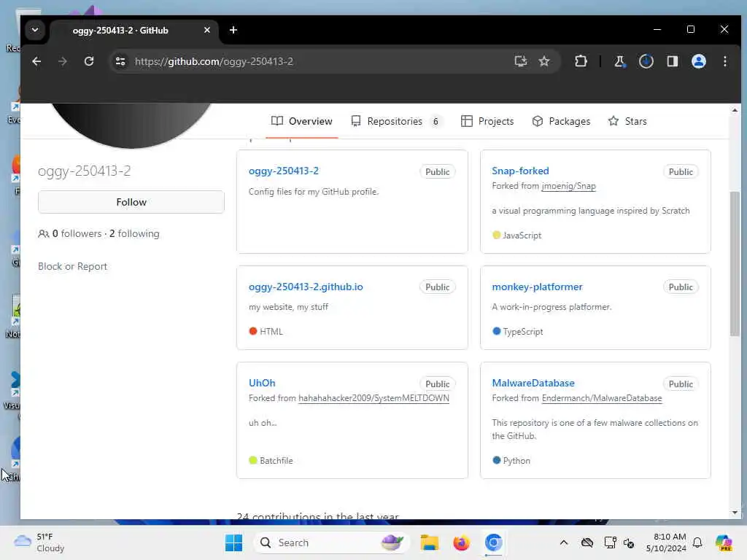Close the oggy-250413-2 GitHub tab

pos(206,30)
